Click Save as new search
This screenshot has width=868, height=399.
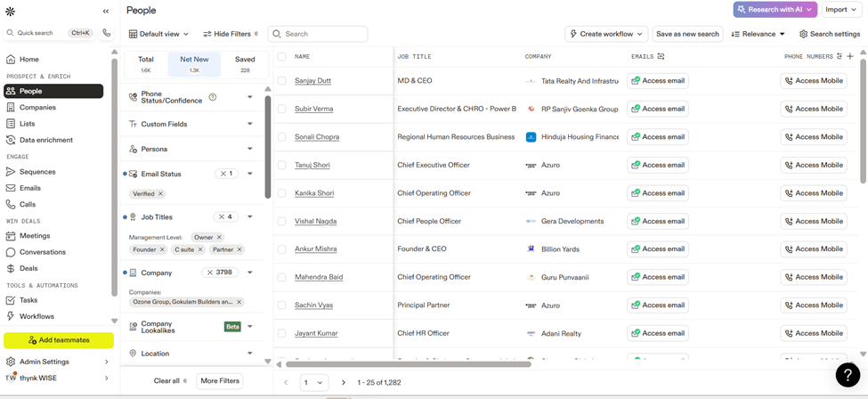pyautogui.click(x=687, y=34)
